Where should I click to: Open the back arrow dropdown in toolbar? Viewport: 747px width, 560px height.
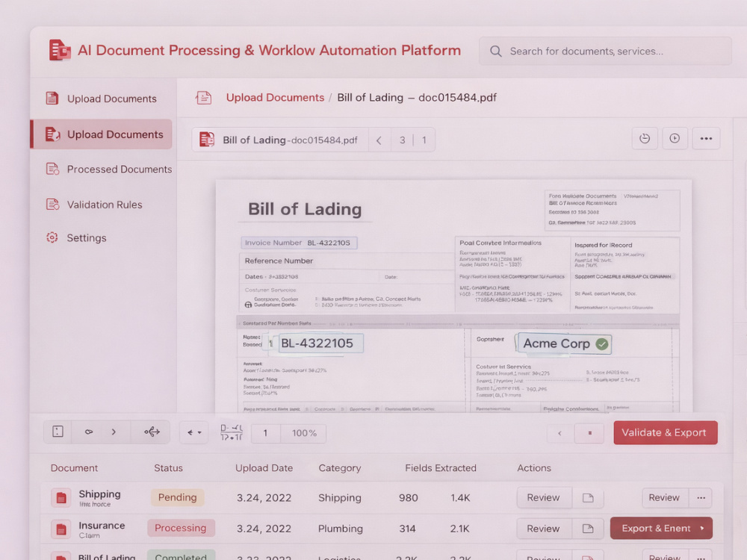tap(194, 432)
